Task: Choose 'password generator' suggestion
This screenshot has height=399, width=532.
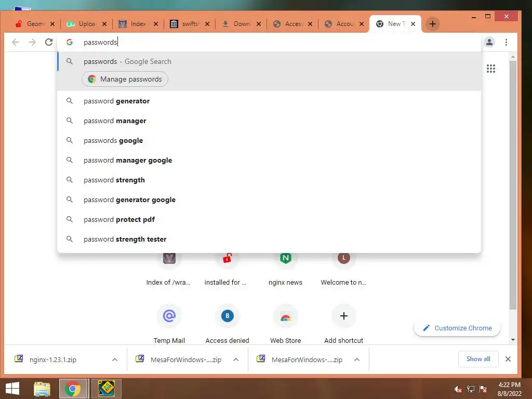Action: (269, 101)
